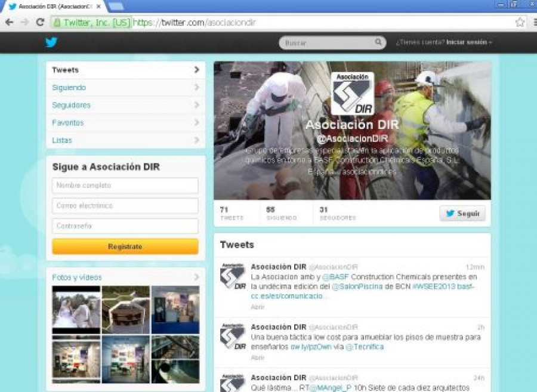View the 55 Siguiendo count
The image size is (537, 392).
[x=282, y=213]
